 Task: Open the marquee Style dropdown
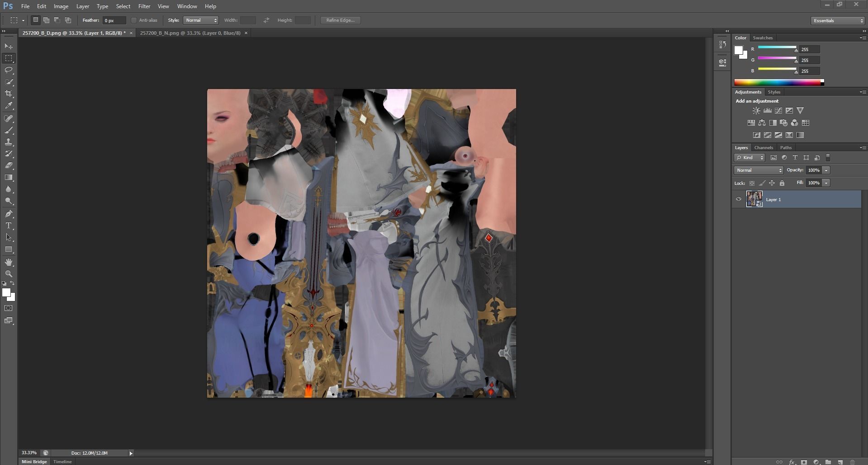(201, 20)
